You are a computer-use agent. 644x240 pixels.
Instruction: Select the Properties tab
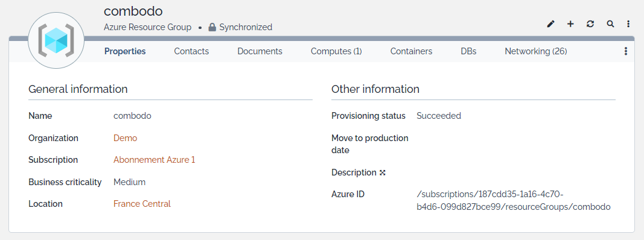(x=125, y=51)
